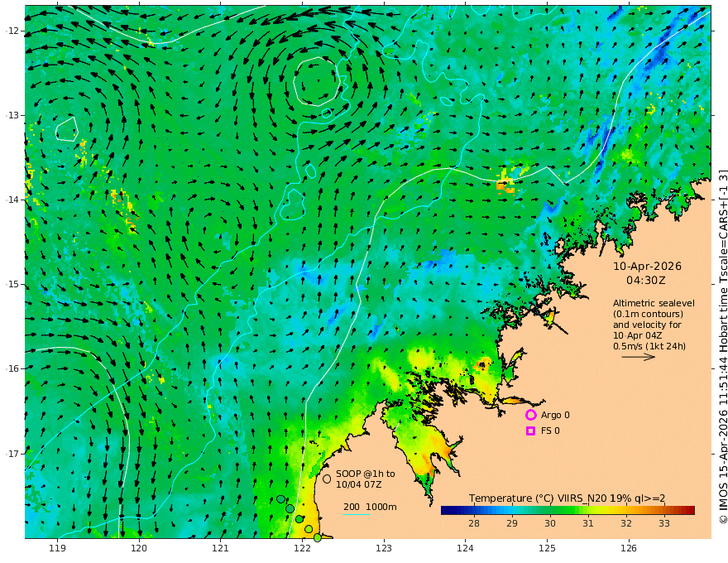Click the cyan 200m isobath legend line
The height and width of the screenshot is (563, 728).
357,514
